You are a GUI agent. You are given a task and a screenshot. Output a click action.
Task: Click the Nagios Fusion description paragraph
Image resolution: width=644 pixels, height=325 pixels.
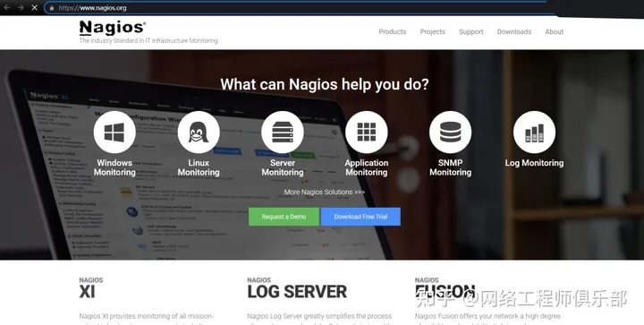pyautogui.click(x=487, y=320)
